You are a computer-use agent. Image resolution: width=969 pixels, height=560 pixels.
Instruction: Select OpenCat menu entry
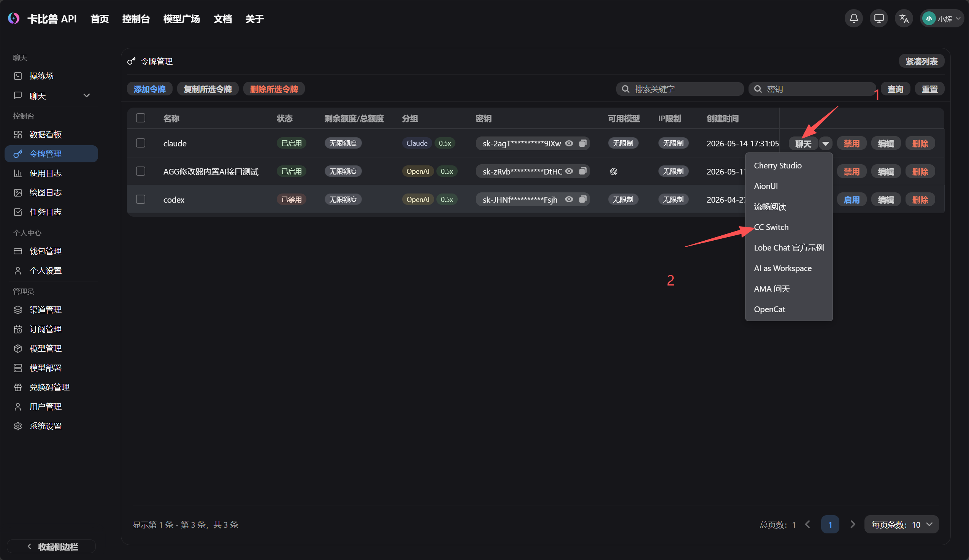point(789,309)
